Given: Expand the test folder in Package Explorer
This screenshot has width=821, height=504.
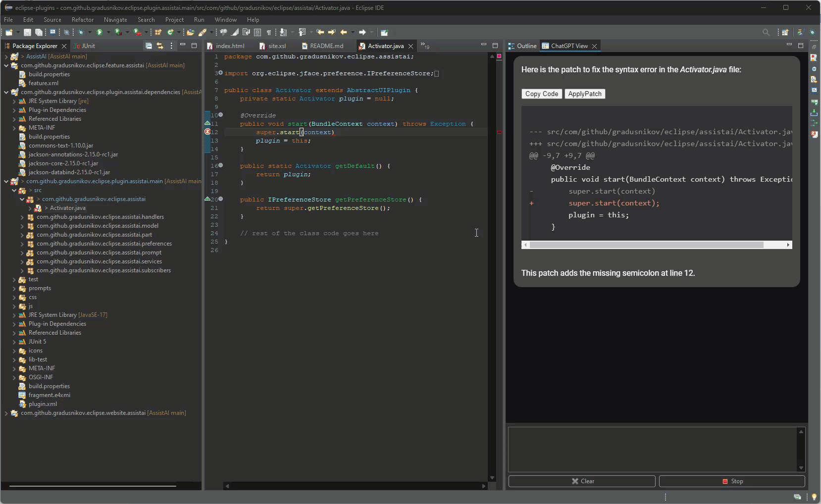Looking at the screenshot, I should 14,279.
